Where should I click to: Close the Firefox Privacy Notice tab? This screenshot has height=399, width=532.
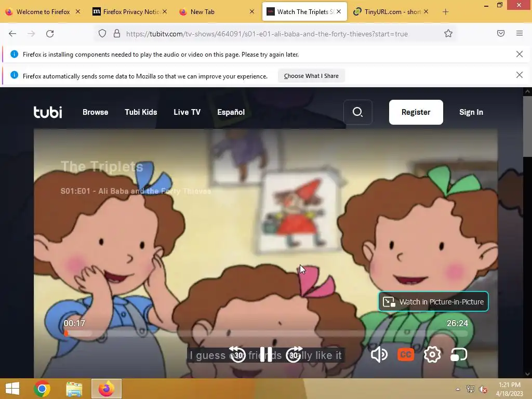pyautogui.click(x=165, y=12)
